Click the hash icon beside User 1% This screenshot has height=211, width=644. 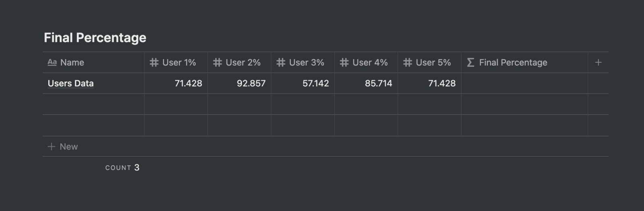click(154, 62)
